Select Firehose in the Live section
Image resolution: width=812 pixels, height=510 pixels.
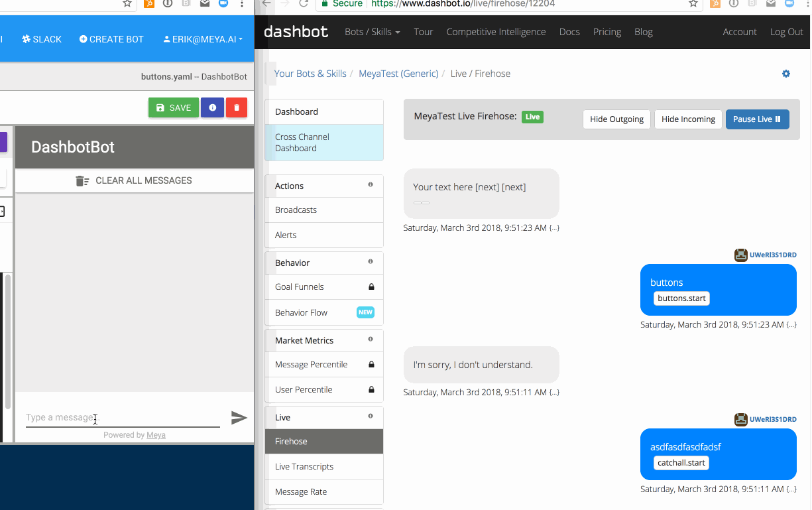pos(324,442)
